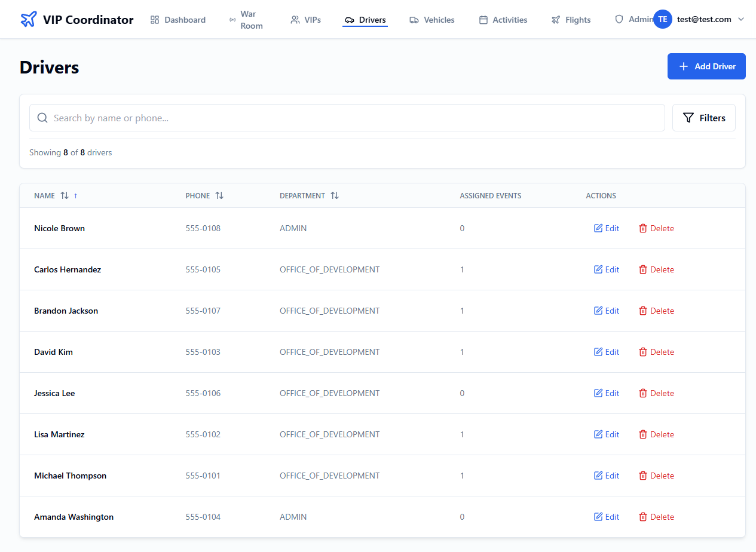Edit Carlos Hernandez driver entry
This screenshot has width=756, height=552.
[606, 269]
